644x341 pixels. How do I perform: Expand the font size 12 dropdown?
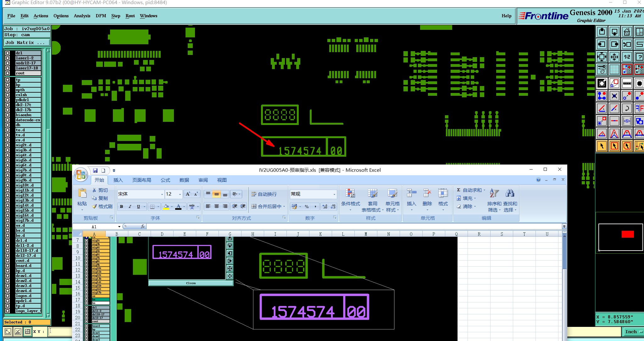tap(180, 194)
